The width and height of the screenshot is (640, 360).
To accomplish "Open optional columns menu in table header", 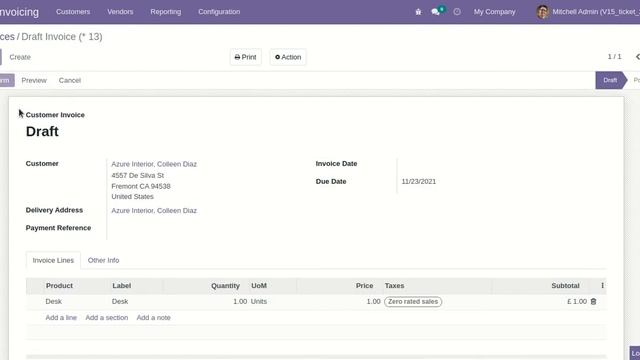I will [602, 285].
